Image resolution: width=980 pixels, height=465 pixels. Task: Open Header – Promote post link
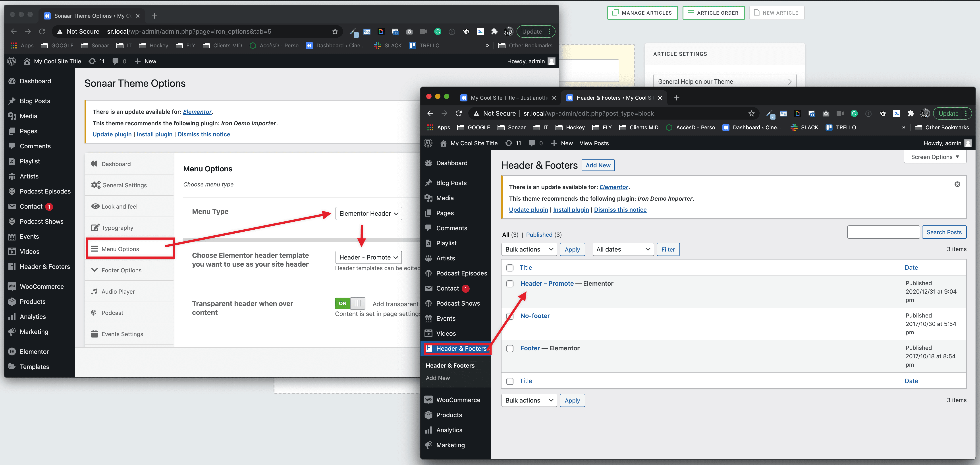(x=547, y=283)
